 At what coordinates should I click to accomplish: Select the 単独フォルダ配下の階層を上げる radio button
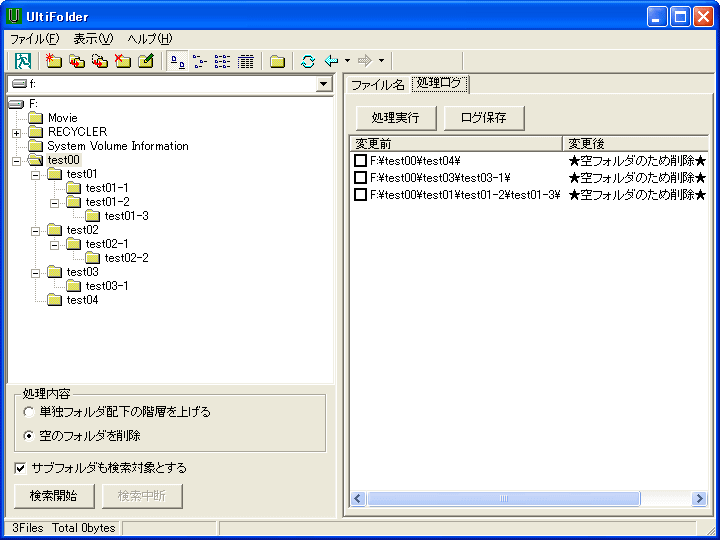point(28,412)
